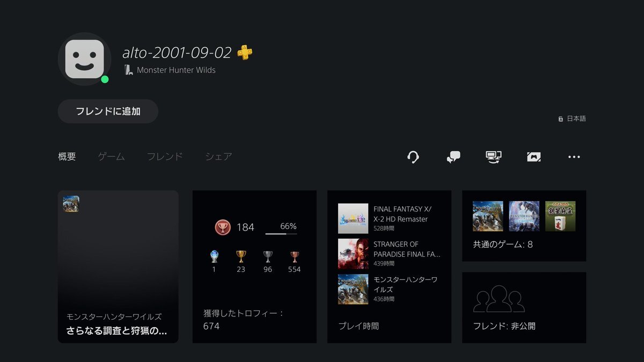Open the message chat bubbles icon

[453, 157]
